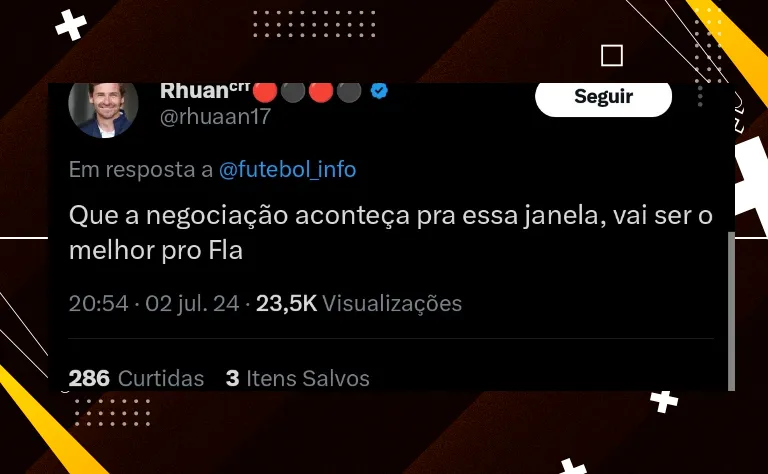Open the @futebol_info mention link
This screenshot has width=768, height=474.
tap(288, 169)
